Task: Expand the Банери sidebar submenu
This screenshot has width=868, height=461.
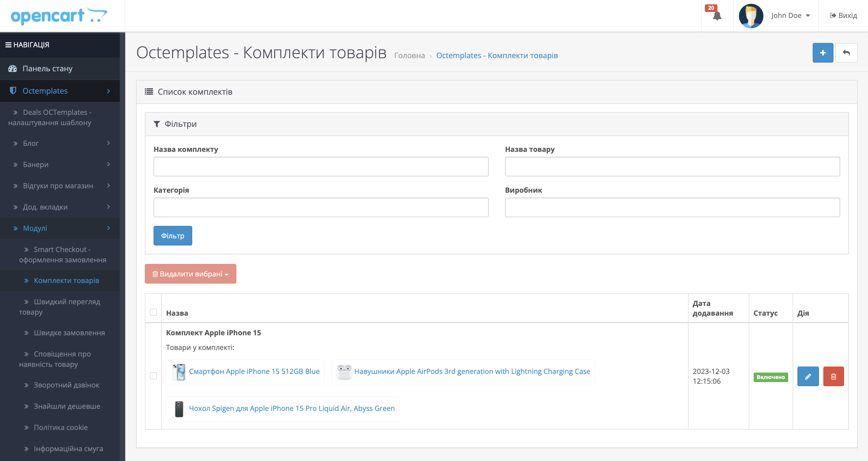Action: point(60,165)
